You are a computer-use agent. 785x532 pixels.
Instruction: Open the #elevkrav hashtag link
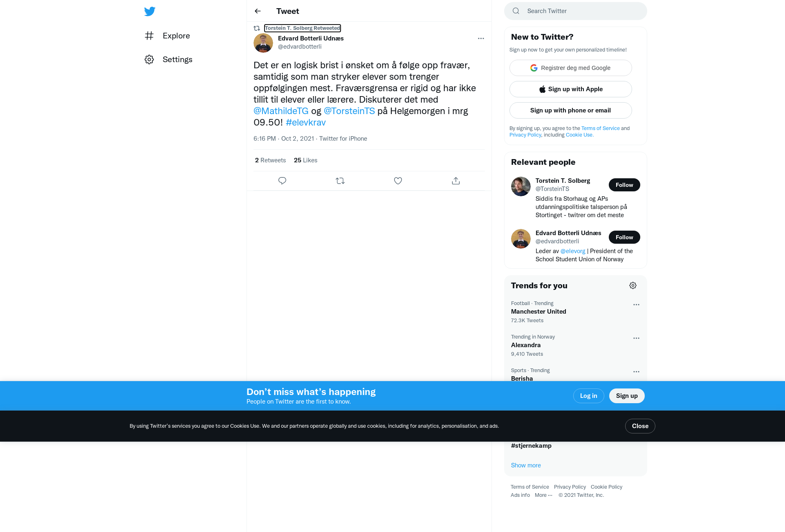pyautogui.click(x=306, y=122)
